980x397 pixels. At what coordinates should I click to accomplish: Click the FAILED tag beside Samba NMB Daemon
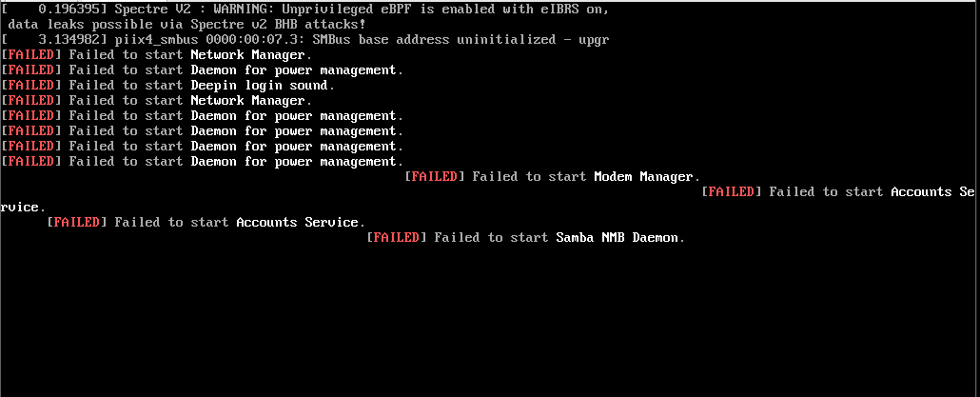point(396,237)
